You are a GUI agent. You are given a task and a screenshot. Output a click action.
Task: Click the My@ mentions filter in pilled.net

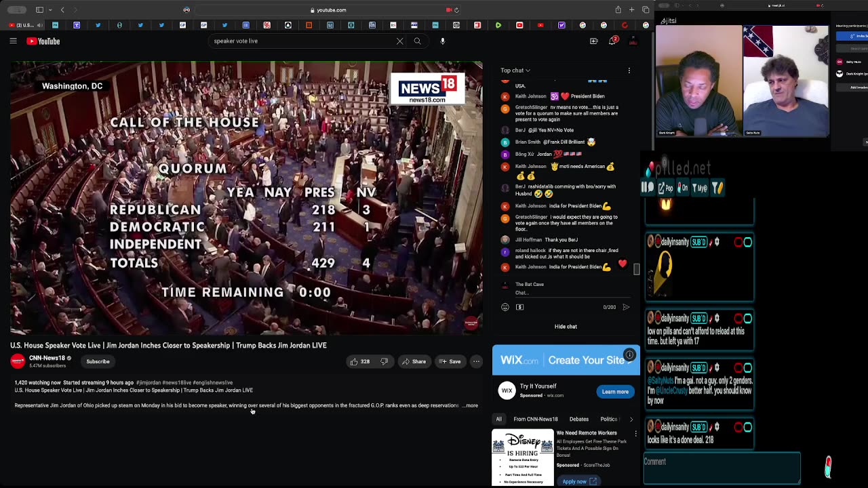click(699, 188)
